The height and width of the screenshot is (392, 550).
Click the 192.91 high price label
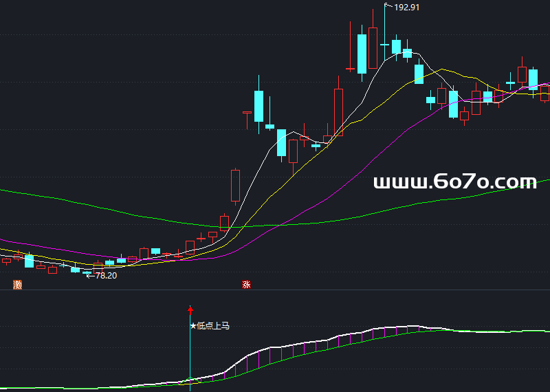point(406,8)
